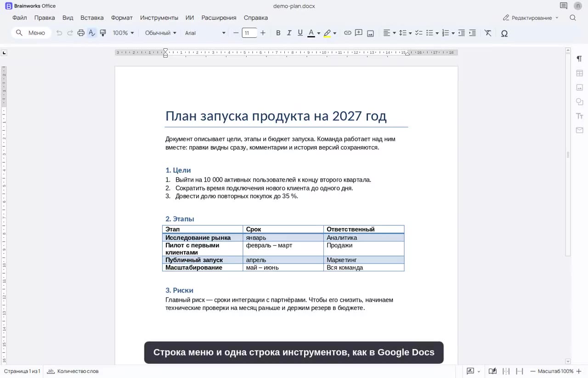Click the Print icon in toolbar

81,33
